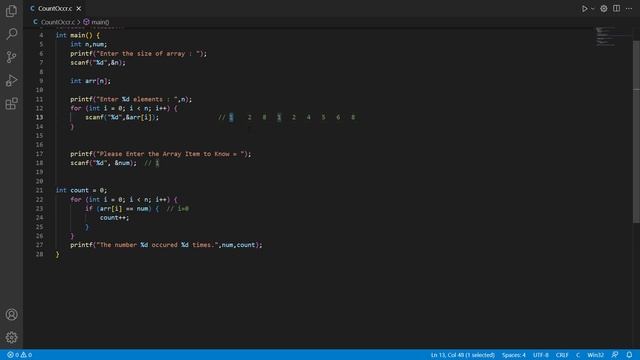Click 'int count = 0;' line
Image resolution: width=640 pixels, height=360 pixels.
point(81,190)
